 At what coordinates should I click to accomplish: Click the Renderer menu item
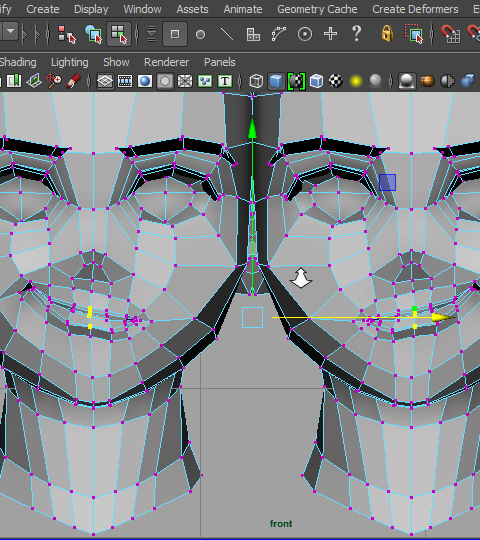pos(166,62)
